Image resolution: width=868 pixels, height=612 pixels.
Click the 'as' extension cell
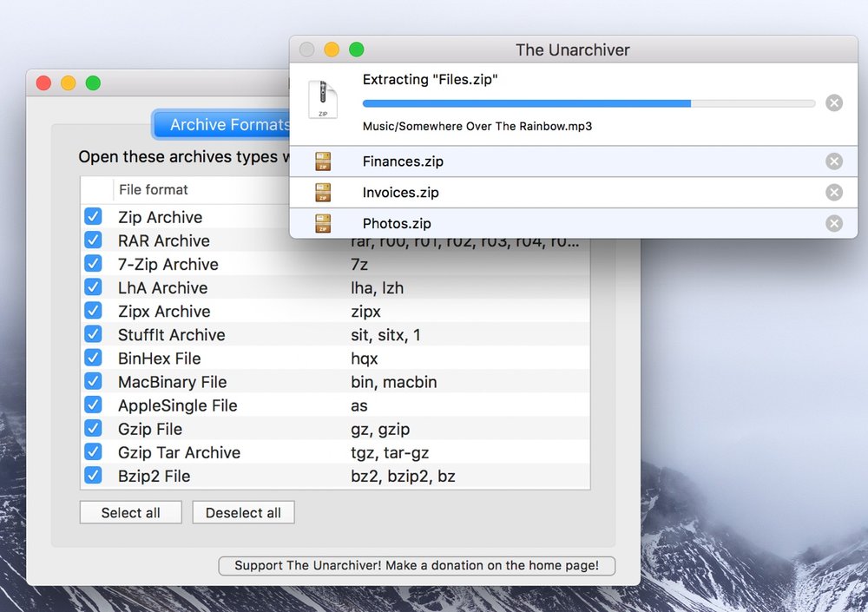click(359, 406)
